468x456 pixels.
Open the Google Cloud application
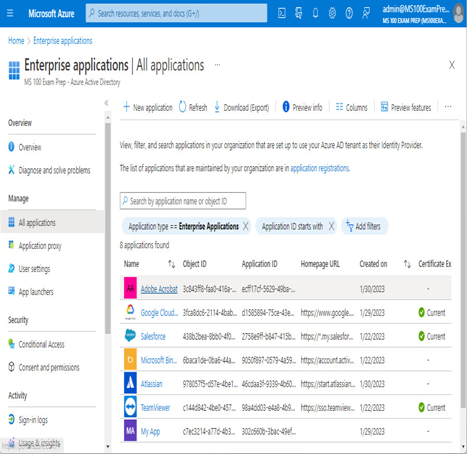159,313
